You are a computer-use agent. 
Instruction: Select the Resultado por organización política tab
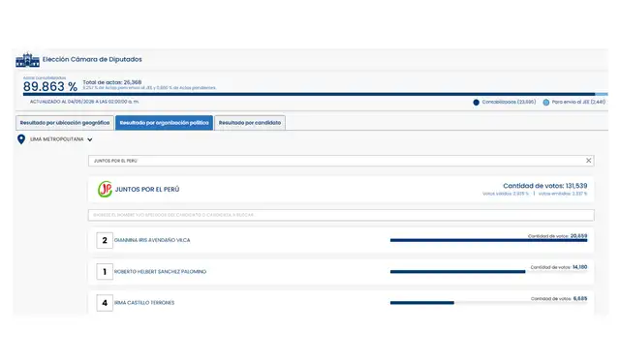164,123
